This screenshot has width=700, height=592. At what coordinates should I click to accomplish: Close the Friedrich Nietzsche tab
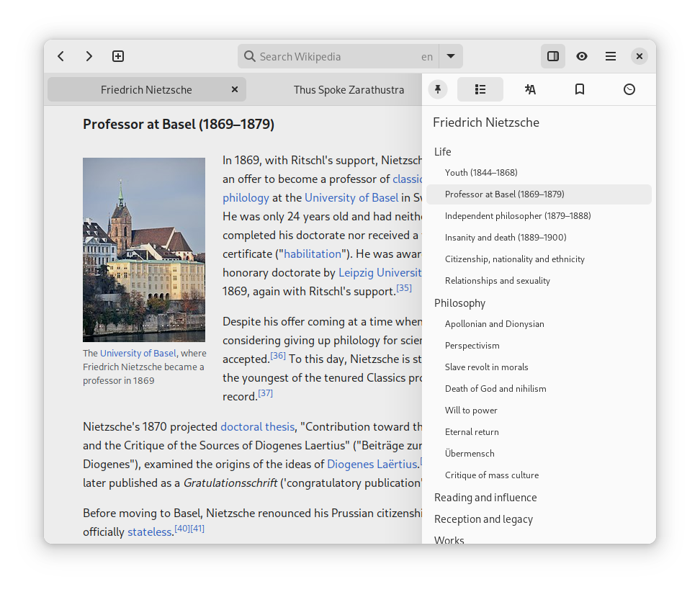234,90
